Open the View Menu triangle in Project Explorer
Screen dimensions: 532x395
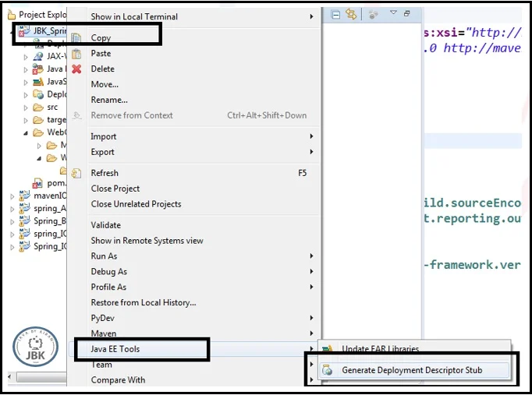(393, 12)
